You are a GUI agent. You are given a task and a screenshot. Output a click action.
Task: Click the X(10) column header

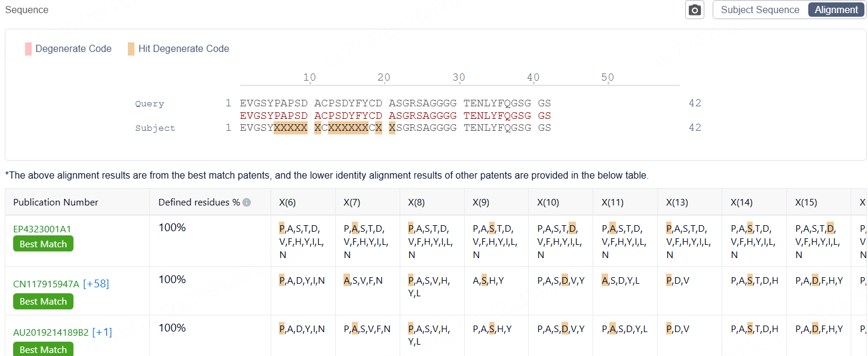point(548,202)
